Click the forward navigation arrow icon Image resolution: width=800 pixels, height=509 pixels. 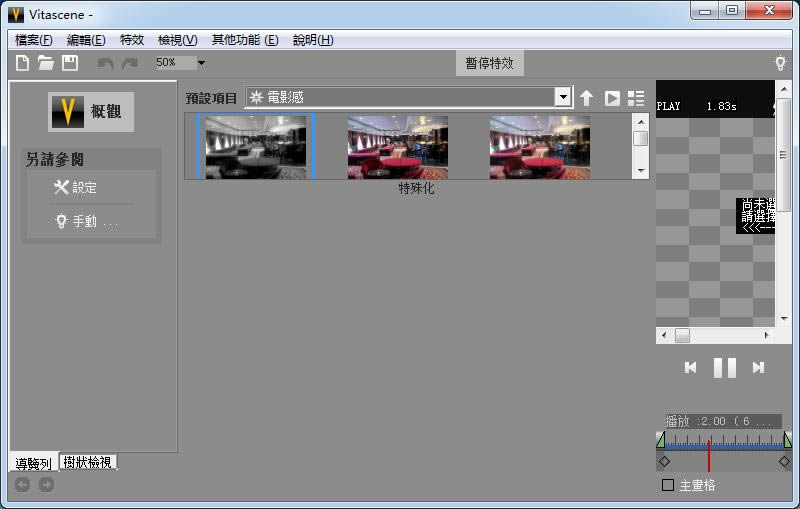tap(46, 485)
